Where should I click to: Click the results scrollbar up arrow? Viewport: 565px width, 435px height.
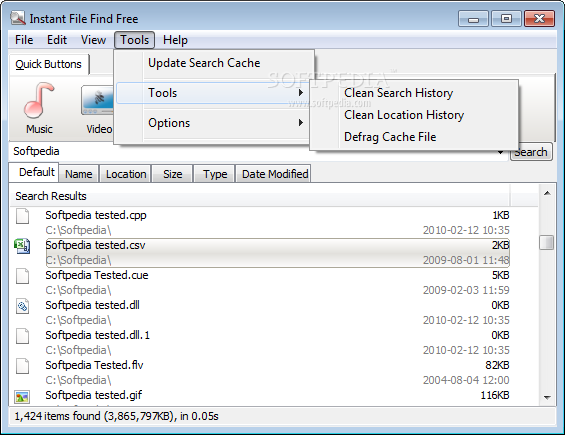[x=547, y=194]
